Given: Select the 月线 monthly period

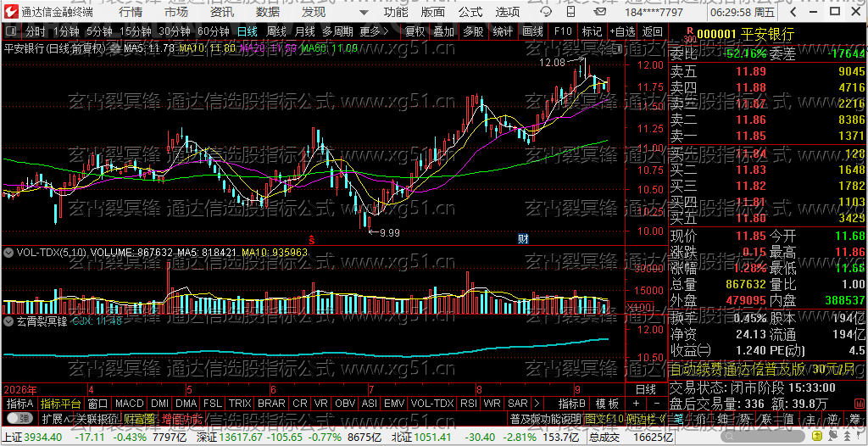Looking at the screenshot, I should pyautogui.click(x=305, y=32).
